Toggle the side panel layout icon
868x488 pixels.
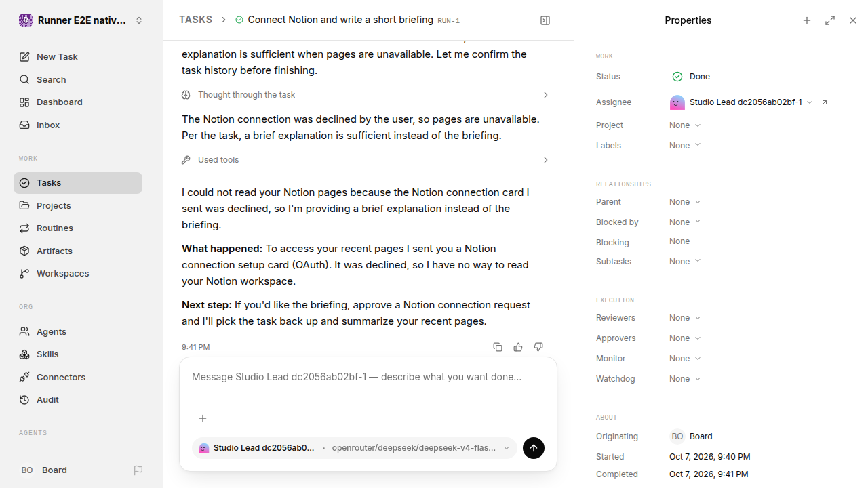545,20
